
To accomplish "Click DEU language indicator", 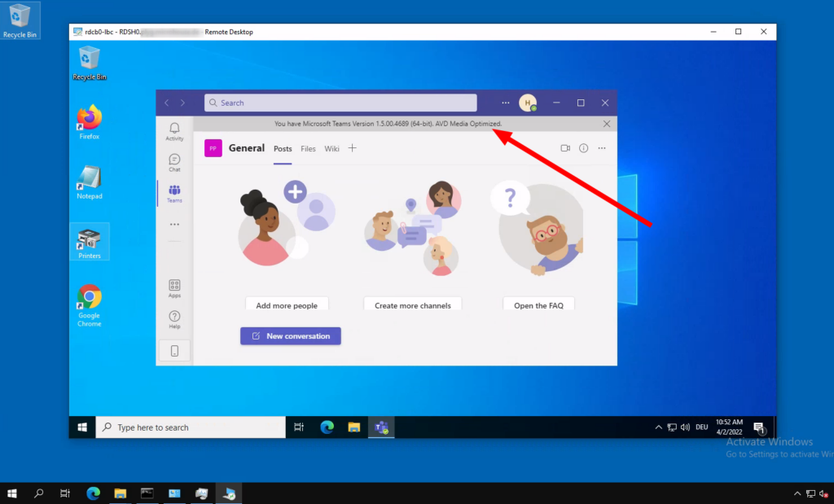I will [x=701, y=427].
